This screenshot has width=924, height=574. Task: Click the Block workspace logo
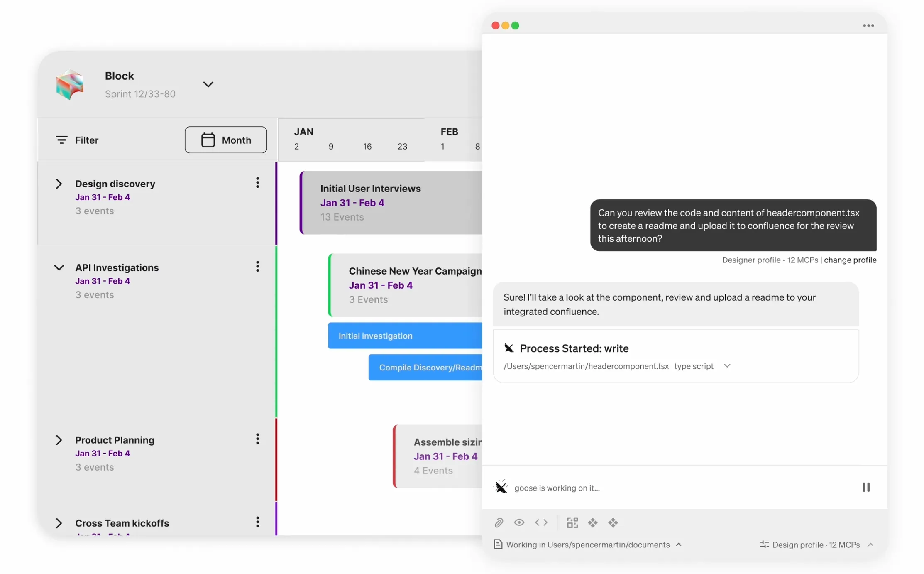70,84
